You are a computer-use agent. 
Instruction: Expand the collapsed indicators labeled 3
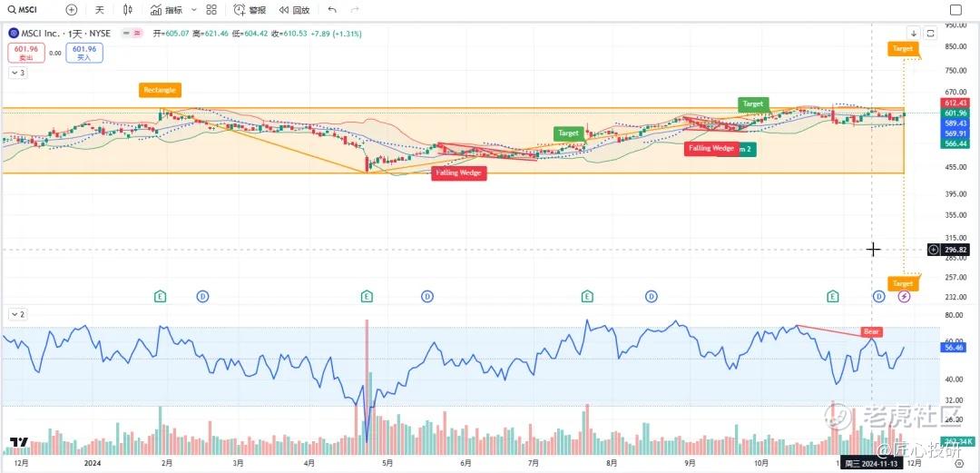pyautogui.click(x=17, y=73)
